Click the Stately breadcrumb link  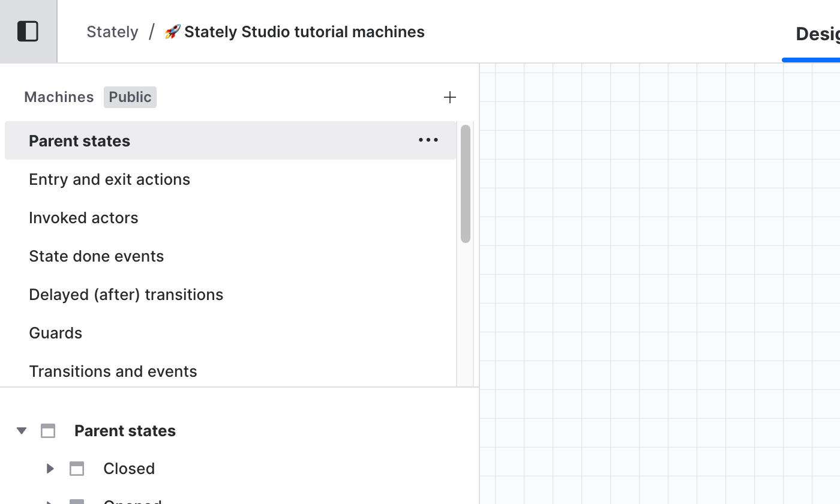coord(112,32)
